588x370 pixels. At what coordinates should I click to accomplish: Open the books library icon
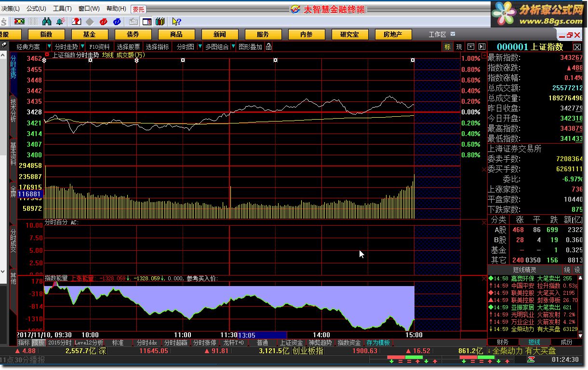(160, 21)
